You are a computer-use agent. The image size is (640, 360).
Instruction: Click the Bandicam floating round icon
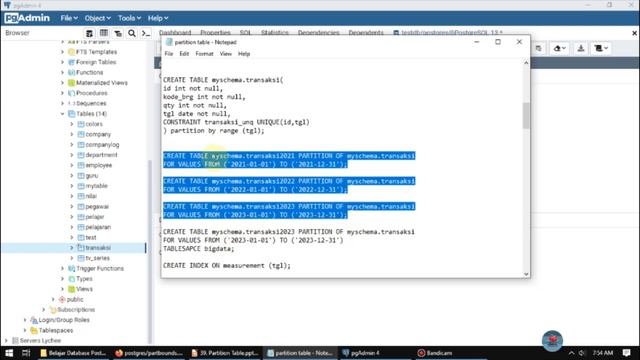point(552,340)
